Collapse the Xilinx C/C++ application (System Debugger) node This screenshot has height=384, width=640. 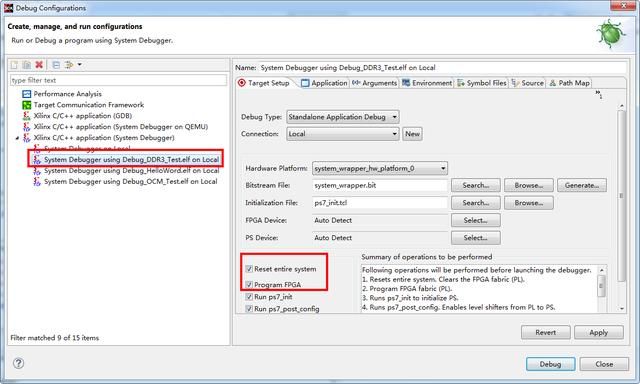17,138
